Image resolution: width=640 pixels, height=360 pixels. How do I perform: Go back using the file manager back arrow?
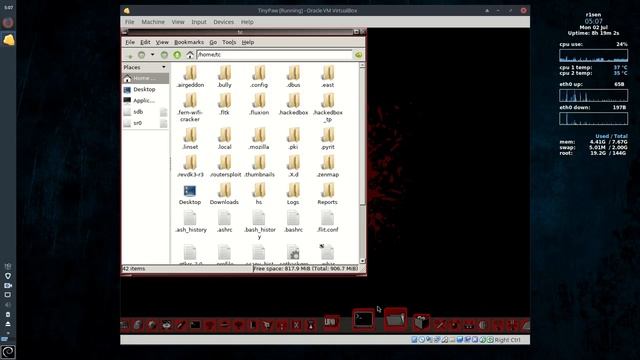(142, 55)
